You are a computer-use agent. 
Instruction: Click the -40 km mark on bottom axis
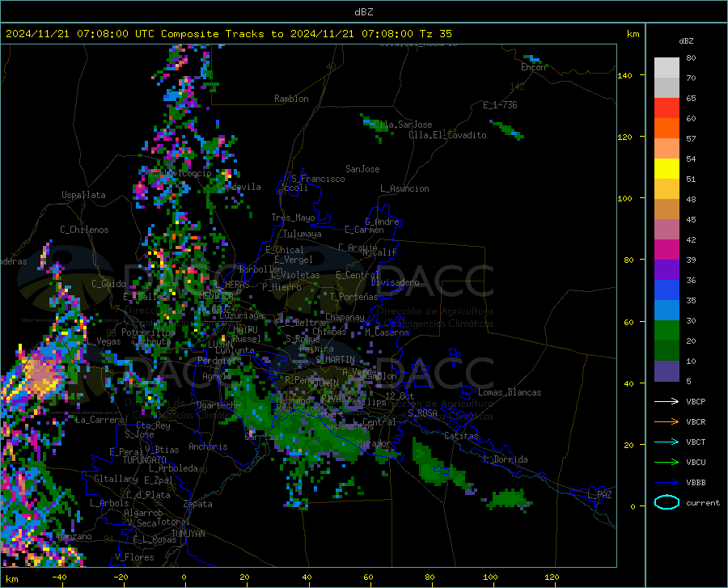point(59,577)
